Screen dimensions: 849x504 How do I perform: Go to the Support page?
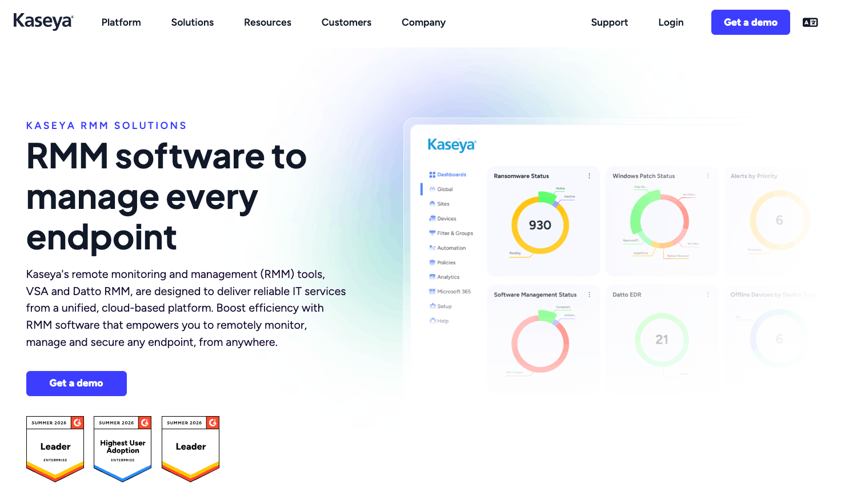tap(610, 22)
